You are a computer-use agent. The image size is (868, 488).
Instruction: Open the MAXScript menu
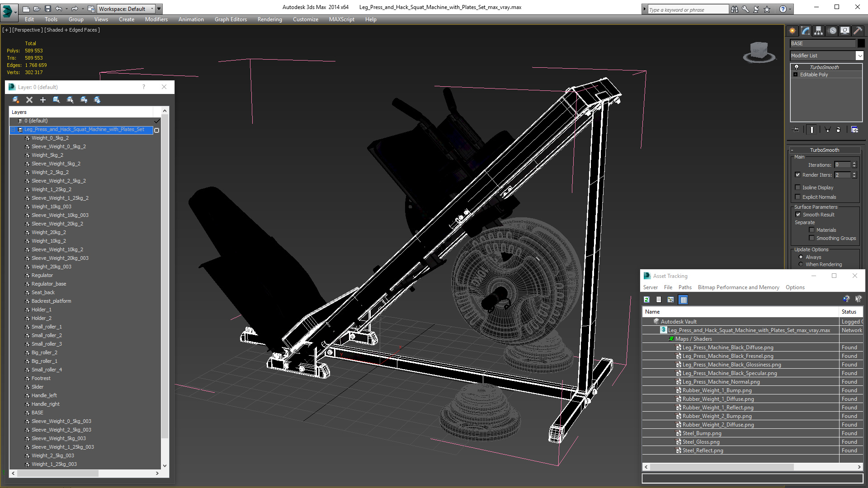[341, 19]
